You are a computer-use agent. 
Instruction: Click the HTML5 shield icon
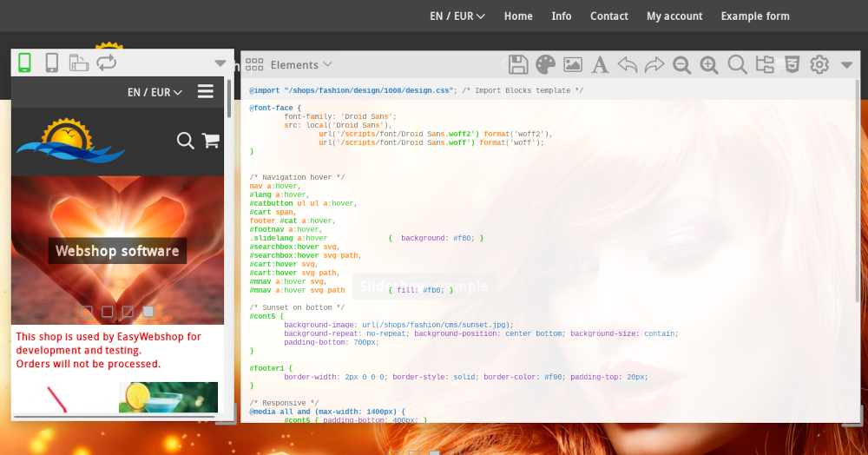(792, 65)
